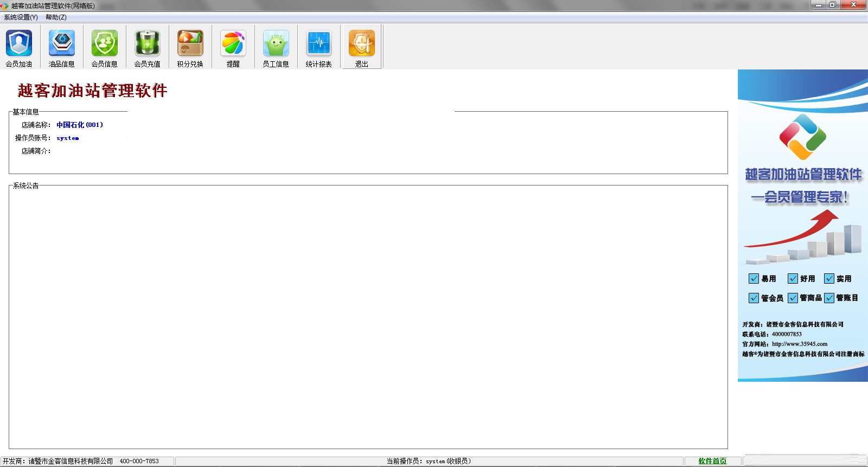868x467 pixels.
Task: Click the 易用 checkbox in the banner
Action: (754, 279)
